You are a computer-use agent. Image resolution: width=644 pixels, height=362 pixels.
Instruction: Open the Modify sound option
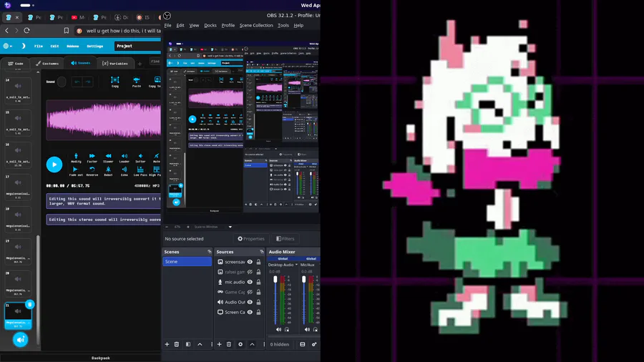76,158
